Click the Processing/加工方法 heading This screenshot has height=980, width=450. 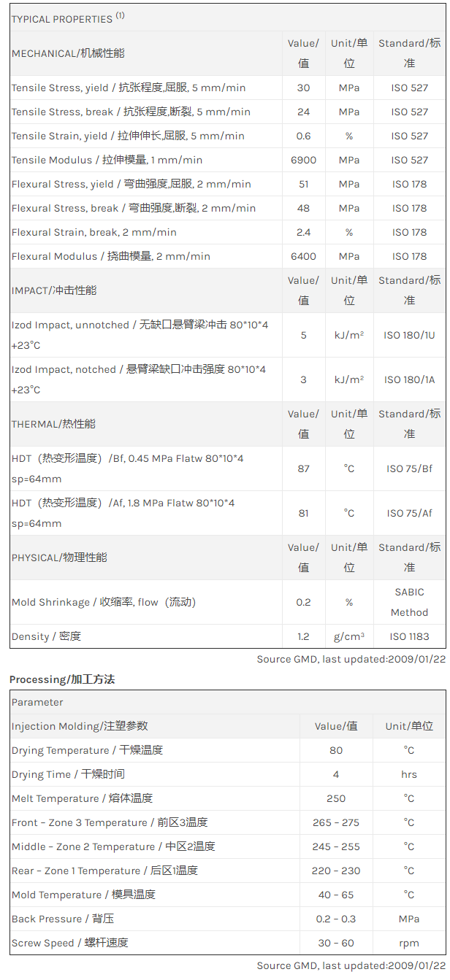pos(62,679)
